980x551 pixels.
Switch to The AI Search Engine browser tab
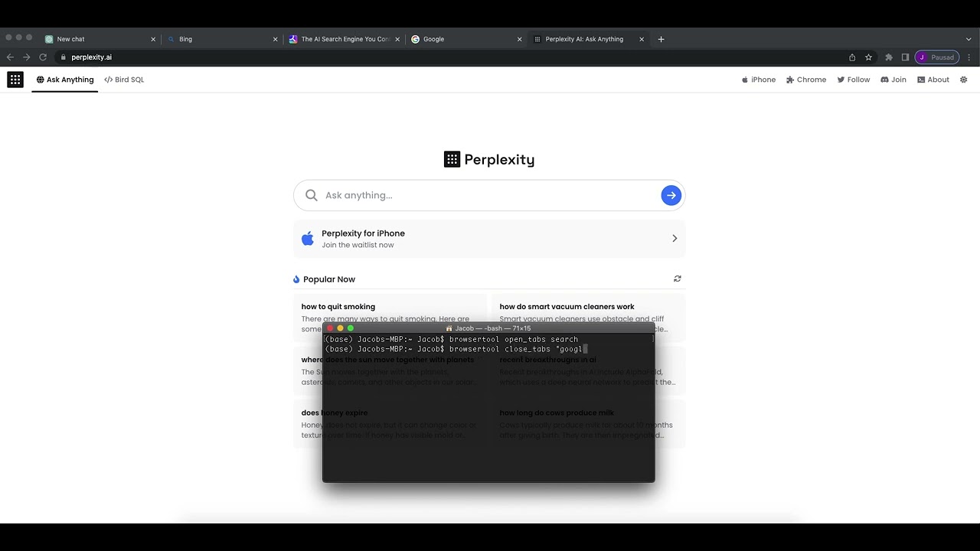345,39
